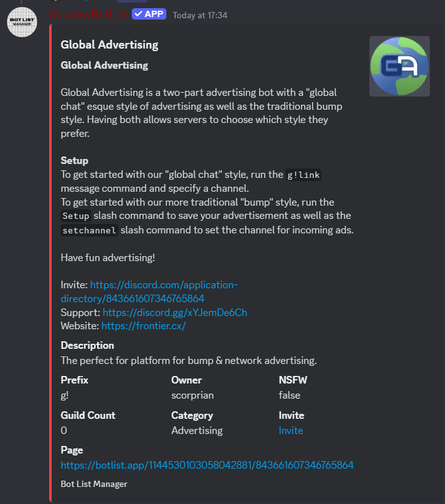Select the setchannel inline code block

click(90, 230)
